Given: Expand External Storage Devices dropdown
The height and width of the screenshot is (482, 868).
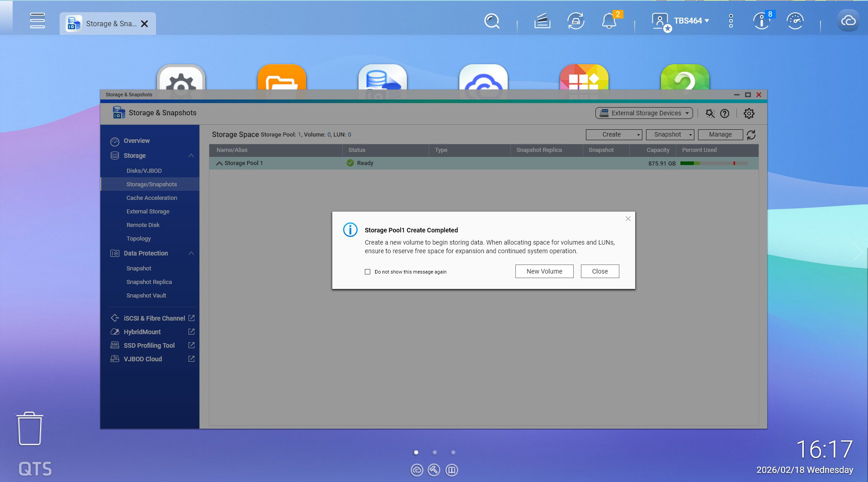Looking at the screenshot, I should pos(644,113).
